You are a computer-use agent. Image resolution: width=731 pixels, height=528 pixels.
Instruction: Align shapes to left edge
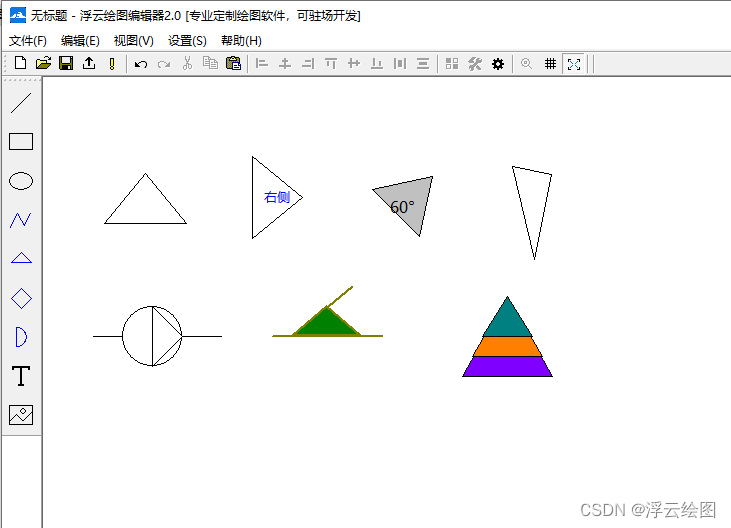pyautogui.click(x=262, y=64)
